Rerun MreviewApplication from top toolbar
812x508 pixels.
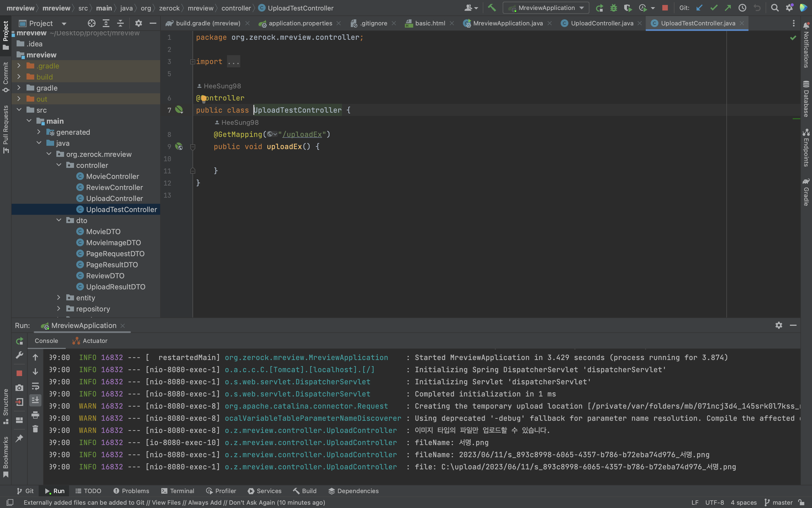pos(599,8)
